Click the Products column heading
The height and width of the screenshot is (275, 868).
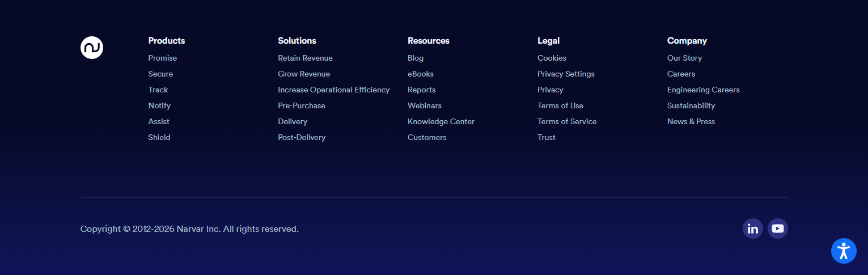pos(167,41)
